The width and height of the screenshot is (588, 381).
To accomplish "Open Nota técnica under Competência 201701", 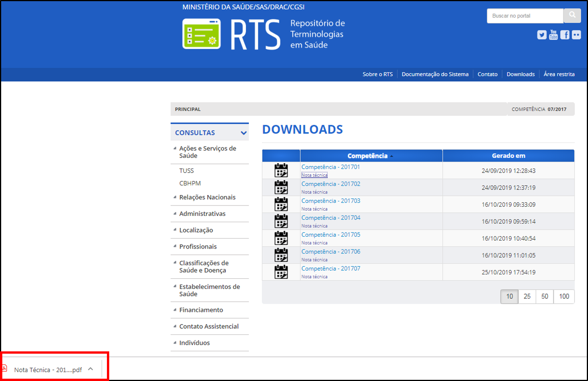I will (314, 175).
